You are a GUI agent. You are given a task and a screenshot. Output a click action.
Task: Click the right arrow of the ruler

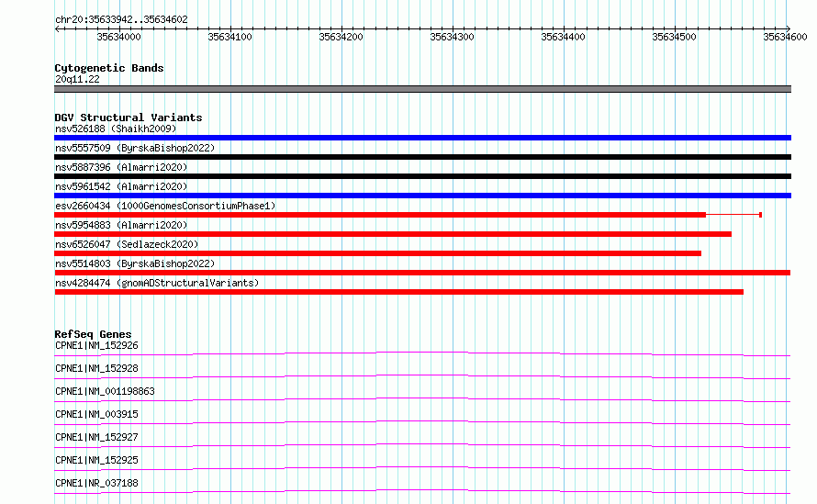(789, 28)
